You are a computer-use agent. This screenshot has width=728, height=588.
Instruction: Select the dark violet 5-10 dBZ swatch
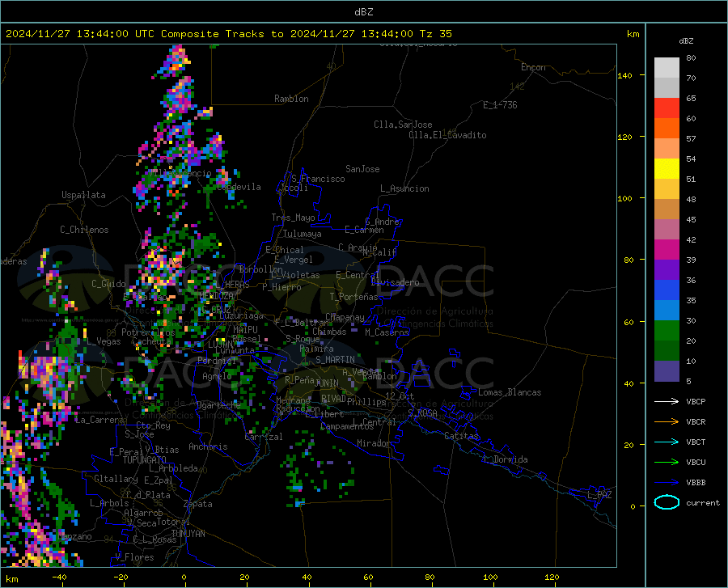point(667,371)
